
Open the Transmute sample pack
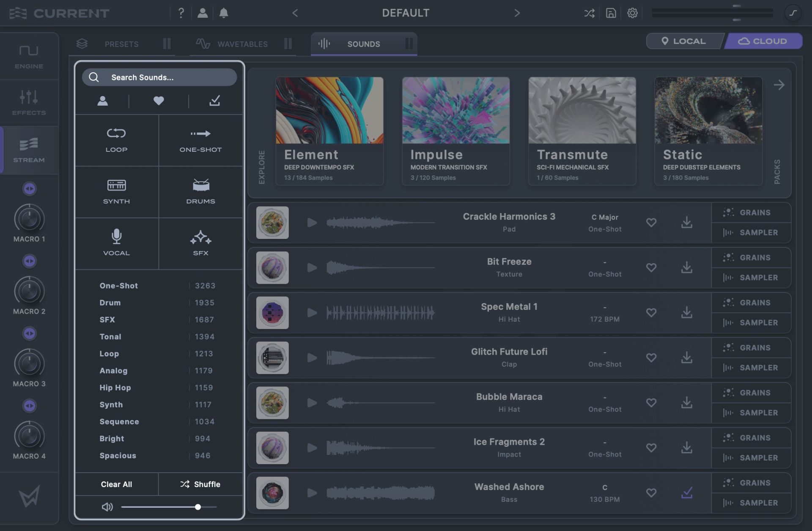(582, 131)
